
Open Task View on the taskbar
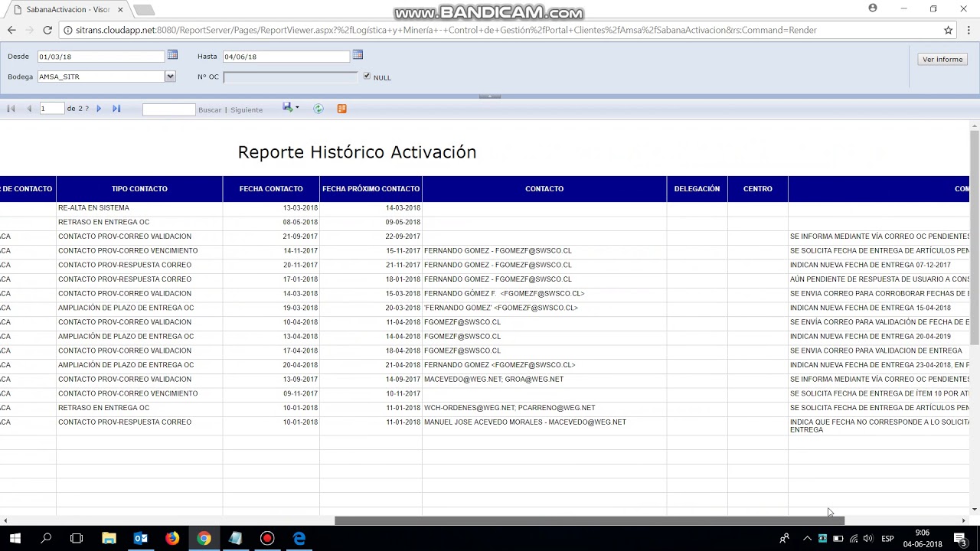77,538
